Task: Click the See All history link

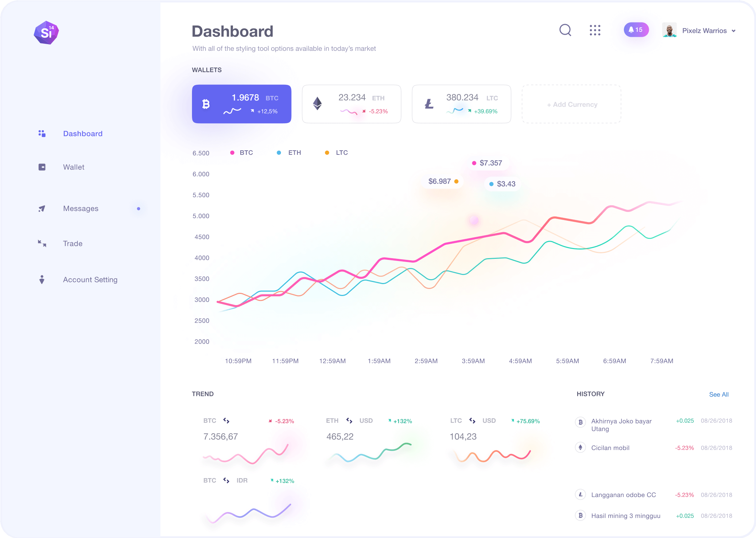Action: coord(721,394)
